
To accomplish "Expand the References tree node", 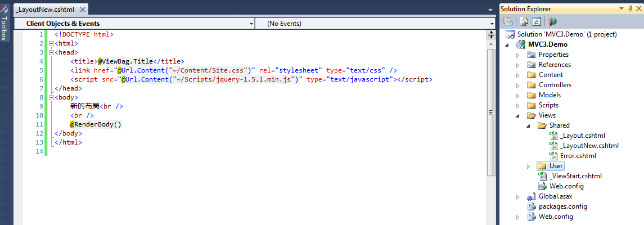I will tap(518, 65).
